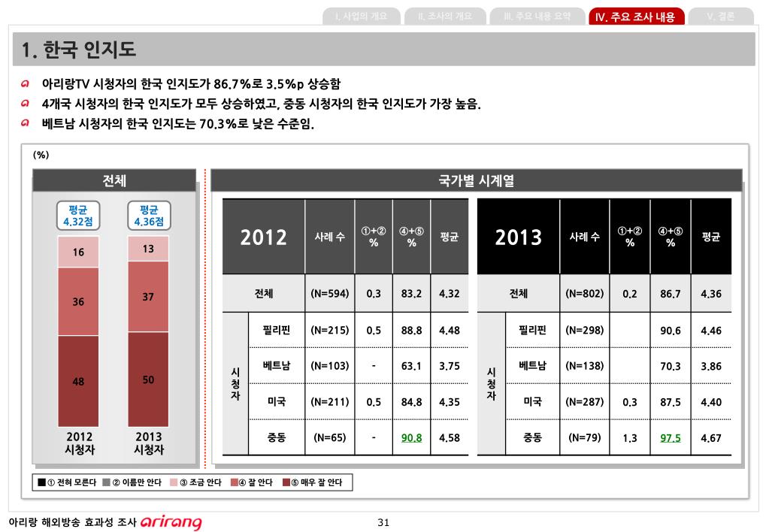Click the '70.3' cell in the 2013 table
The height and width of the screenshot is (532, 769).
pyautogui.click(x=671, y=366)
